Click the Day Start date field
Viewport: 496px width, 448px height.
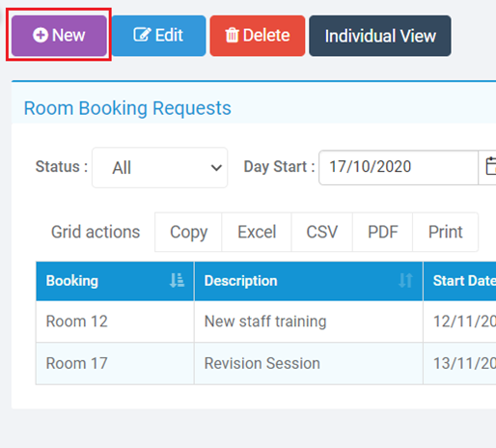pyautogui.click(x=399, y=167)
